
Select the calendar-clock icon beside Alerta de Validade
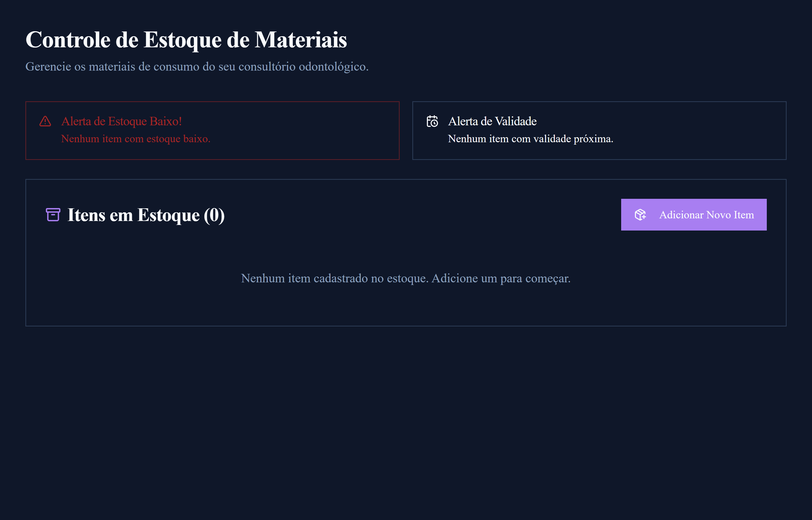[x=432, y=121]
